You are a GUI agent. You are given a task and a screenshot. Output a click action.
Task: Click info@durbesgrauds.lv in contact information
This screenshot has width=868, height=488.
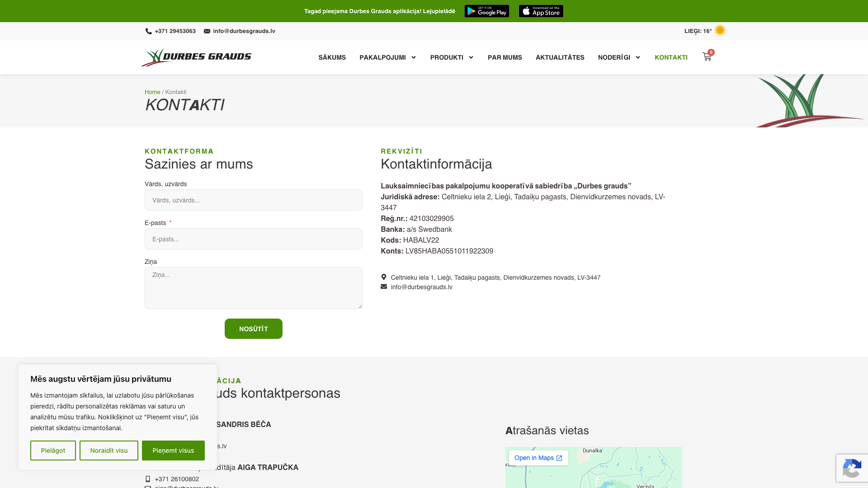tap(421, 287)
